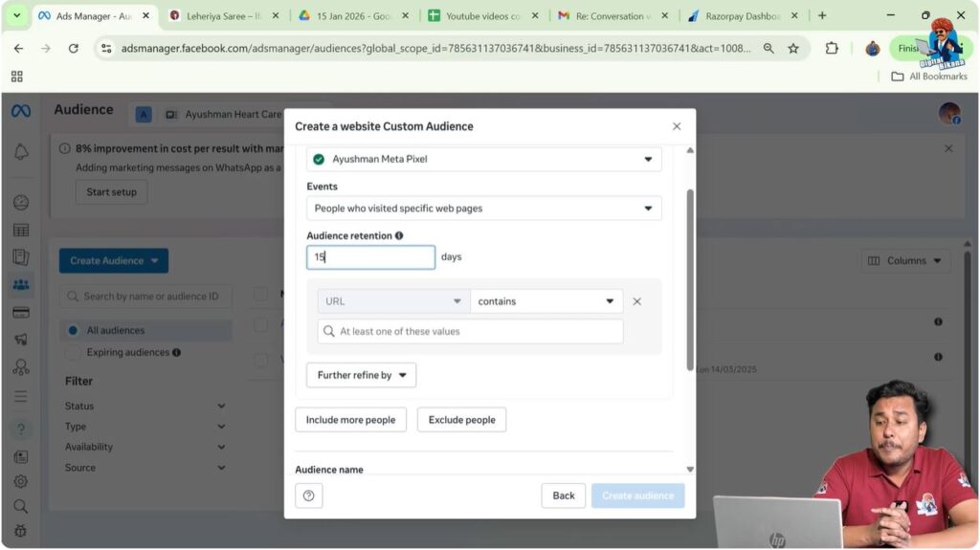The height and width of the screenshot is (550, 980).
Task: Open the bug report icon in sidebar
Action: tap(21, 531)
